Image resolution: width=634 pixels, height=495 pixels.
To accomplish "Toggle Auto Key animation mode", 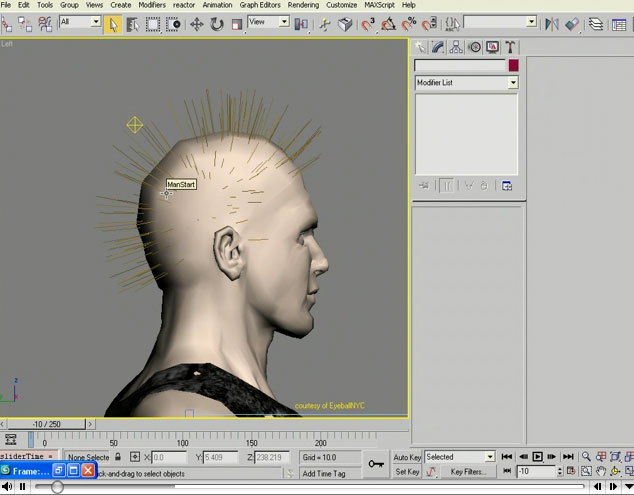I will 407,457.
